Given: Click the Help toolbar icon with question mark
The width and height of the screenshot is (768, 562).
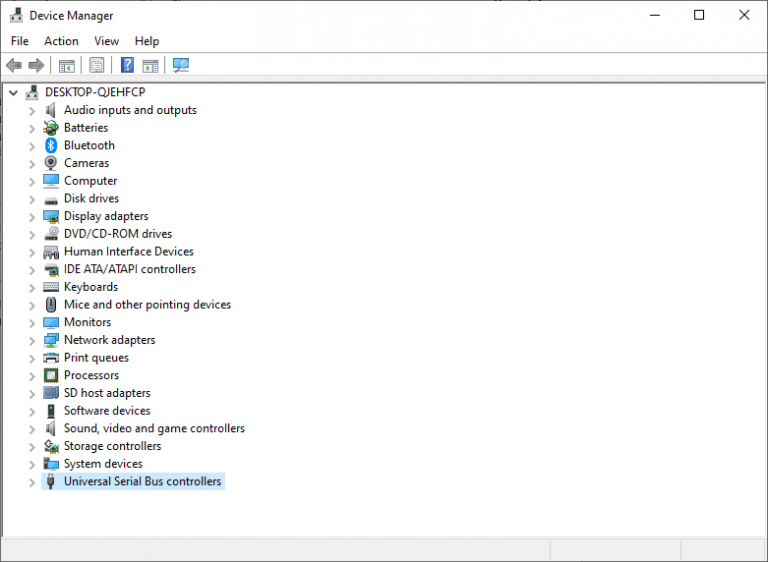Looking at the screenshot, I should (x=127, y=66).
